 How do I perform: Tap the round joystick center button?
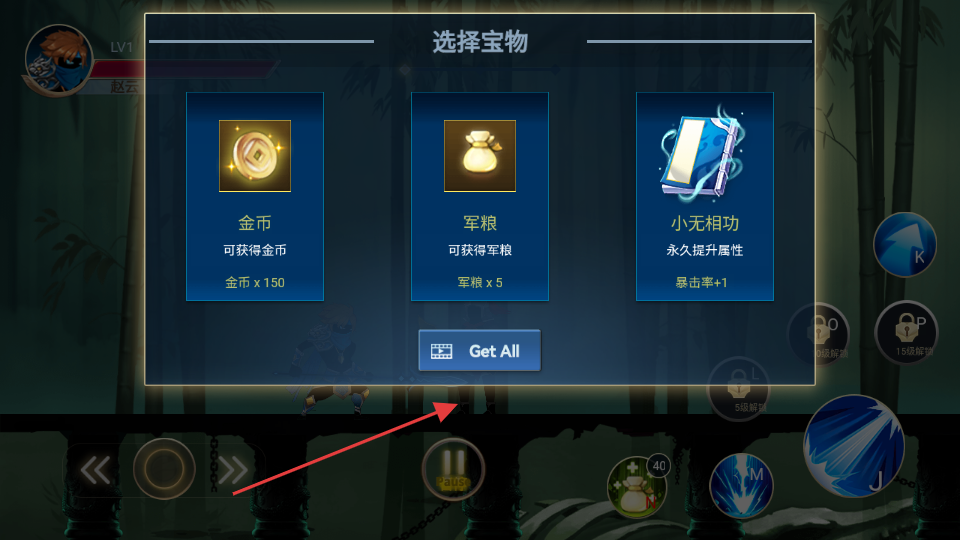pyautogui.click(x=164, y=469)
